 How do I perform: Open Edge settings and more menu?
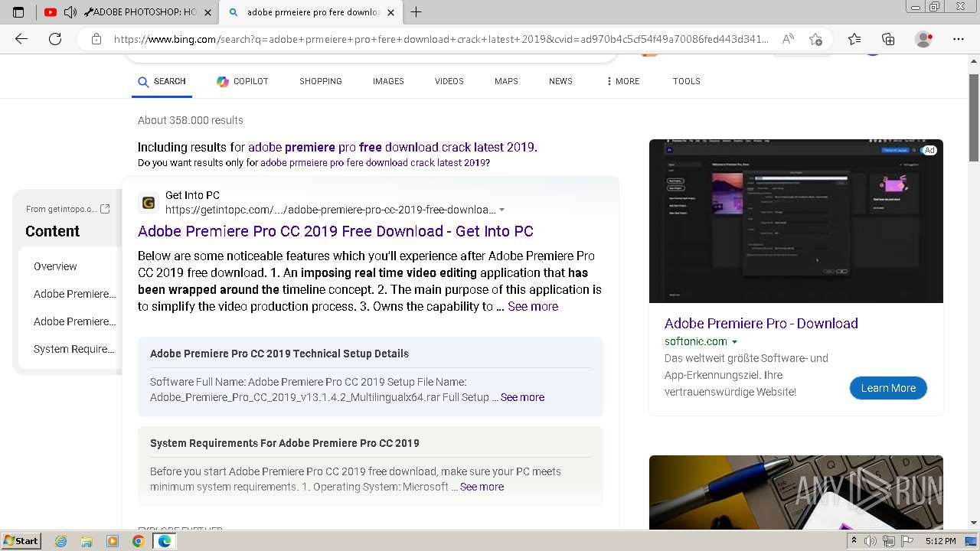[959, 39]
